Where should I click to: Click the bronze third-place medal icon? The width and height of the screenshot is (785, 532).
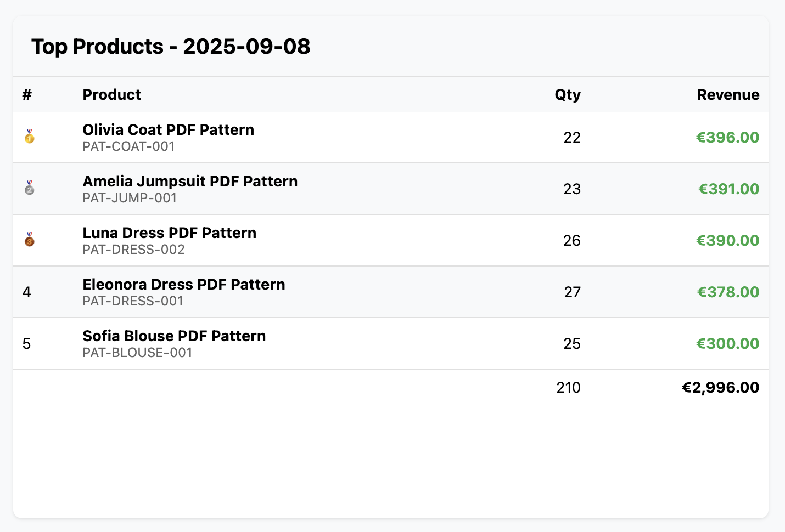tap(30, 240)
